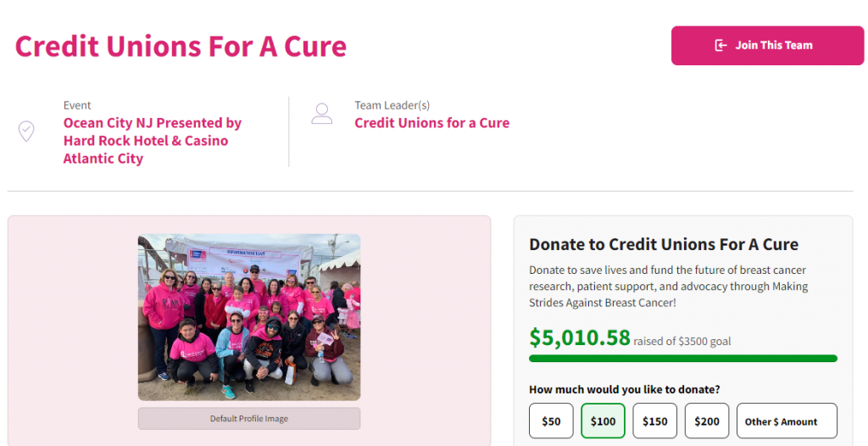This screenshot has height=446, width=868.
Task: Open the Credit Unions for a Cure leader link
Action: (x=431, y=123)
